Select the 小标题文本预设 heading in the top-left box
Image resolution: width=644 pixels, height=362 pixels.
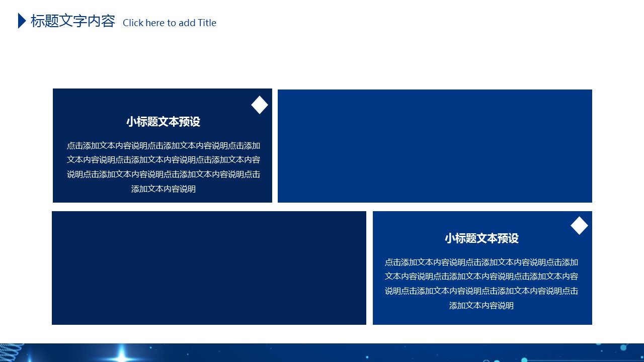tap(163, 122)
